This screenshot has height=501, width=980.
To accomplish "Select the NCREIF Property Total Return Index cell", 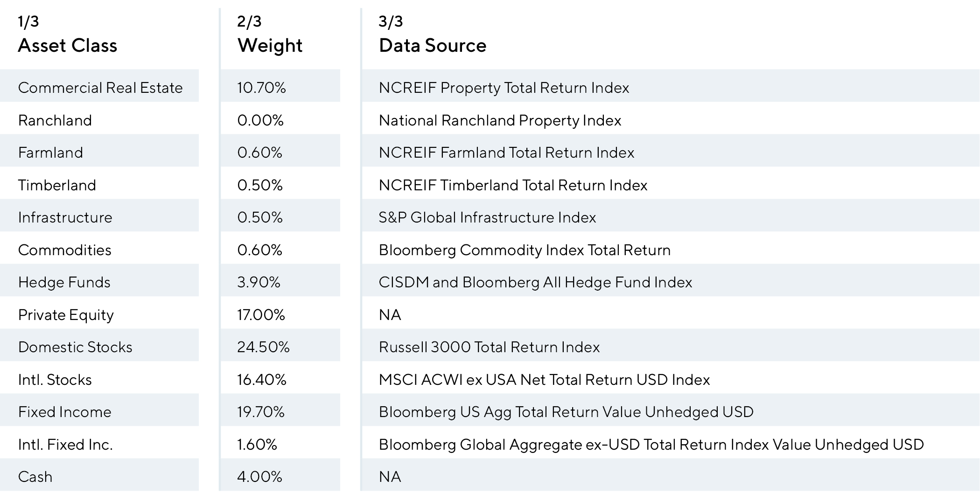I will click(504, 88).
